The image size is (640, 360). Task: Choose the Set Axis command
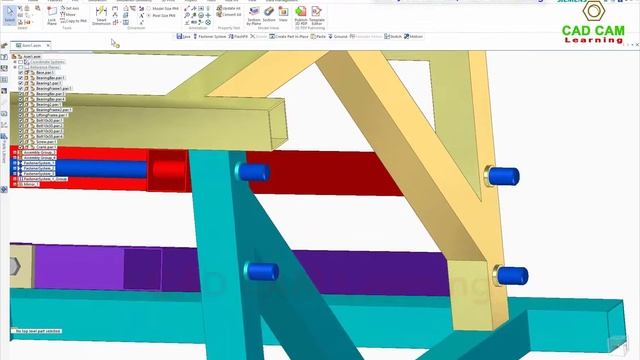tap(69, 8)
